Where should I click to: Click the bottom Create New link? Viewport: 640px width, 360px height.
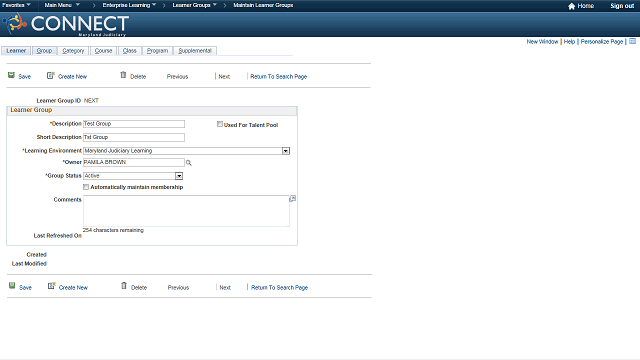click(x=73, y=288)
